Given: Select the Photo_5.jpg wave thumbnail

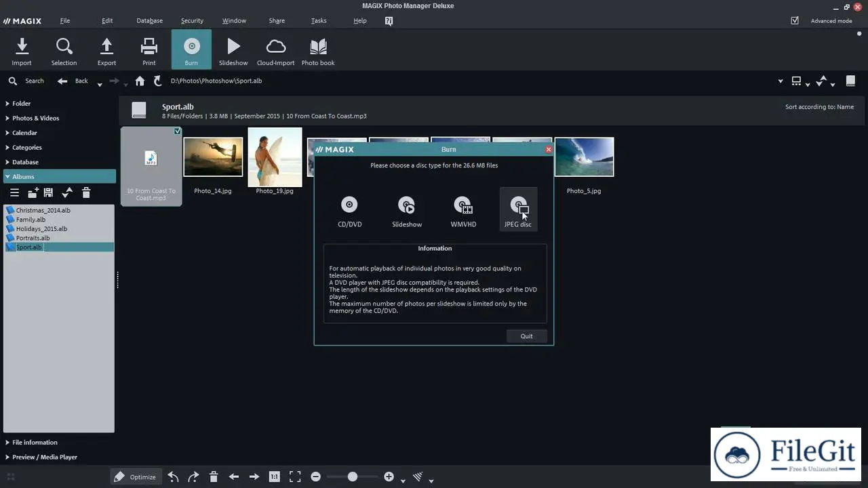Looking at the screenshot, I should click(x=584, y=157).
